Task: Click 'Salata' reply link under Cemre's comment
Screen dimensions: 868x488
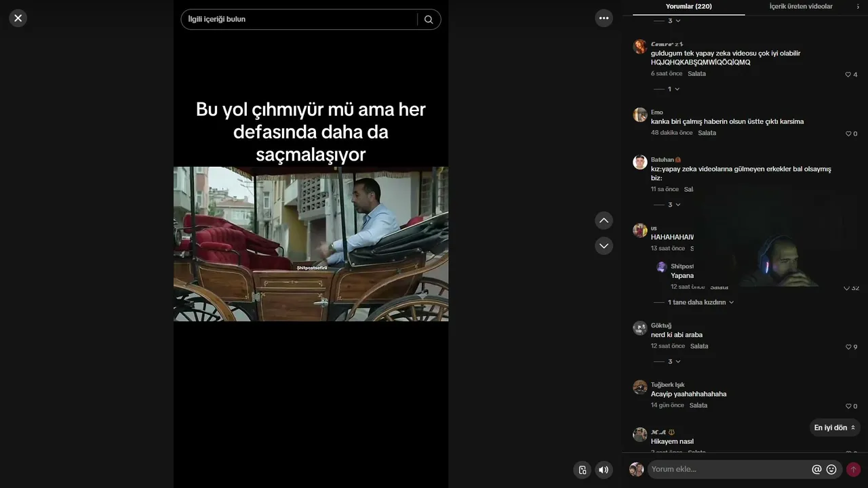Action: point(696,74)
